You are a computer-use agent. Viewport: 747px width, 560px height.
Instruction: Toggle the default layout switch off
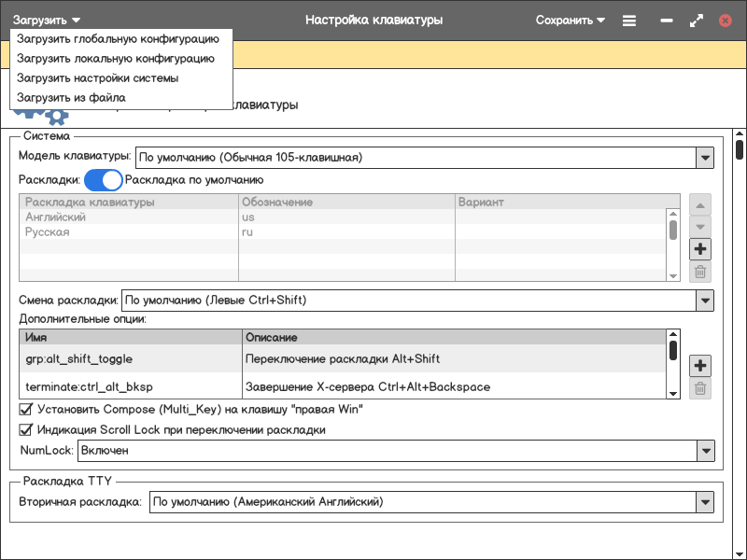pyautogui.click(x=104, y=180)
